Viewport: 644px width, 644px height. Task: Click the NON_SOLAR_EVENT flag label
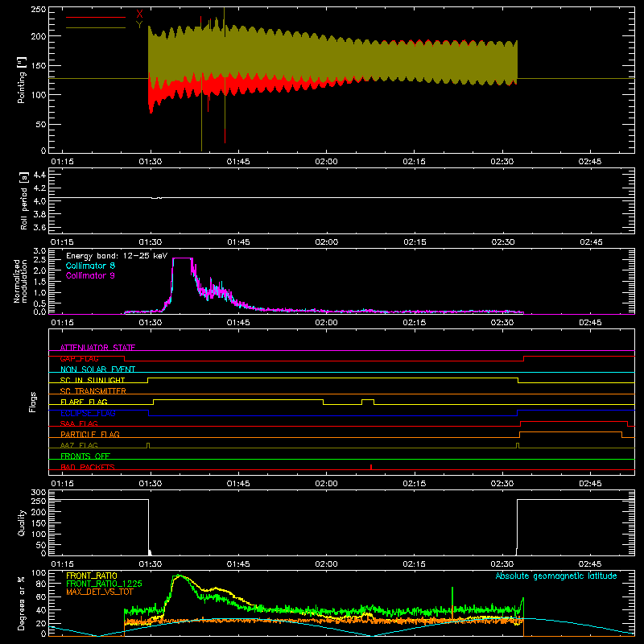pos(97,369)
